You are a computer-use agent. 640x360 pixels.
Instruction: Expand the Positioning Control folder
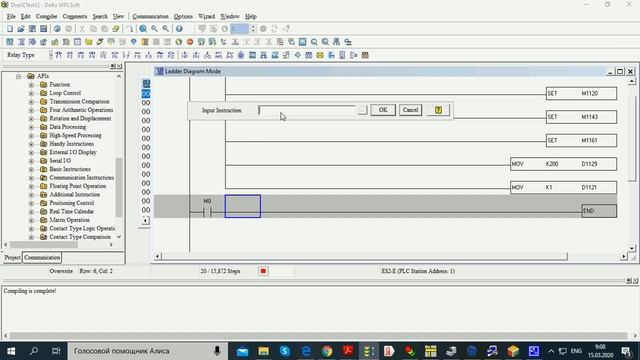[x=31, y=203]
